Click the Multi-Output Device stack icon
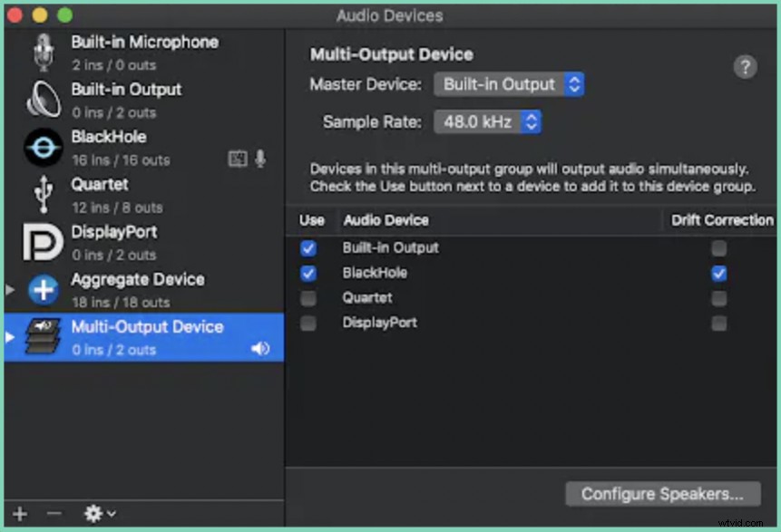 tap(43, 336)
